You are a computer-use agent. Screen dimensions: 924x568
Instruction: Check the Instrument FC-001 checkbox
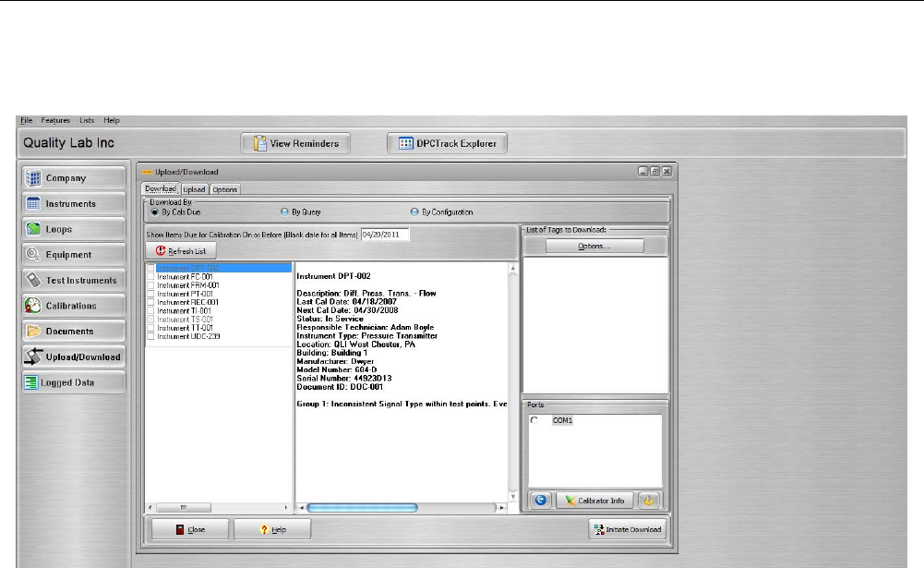(150, 276)
